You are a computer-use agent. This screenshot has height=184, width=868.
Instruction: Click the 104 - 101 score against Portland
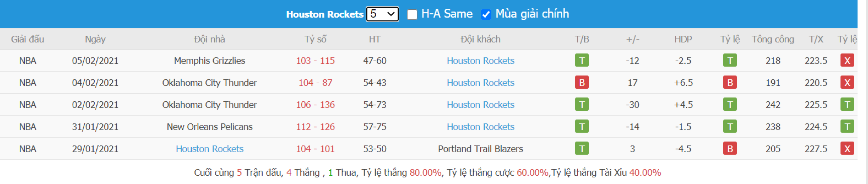315,149
